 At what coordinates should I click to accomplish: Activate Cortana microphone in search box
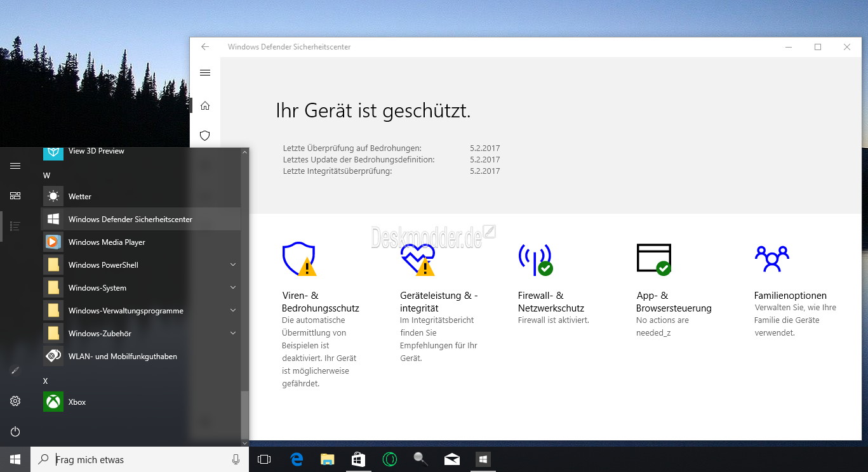click(236, 459)
